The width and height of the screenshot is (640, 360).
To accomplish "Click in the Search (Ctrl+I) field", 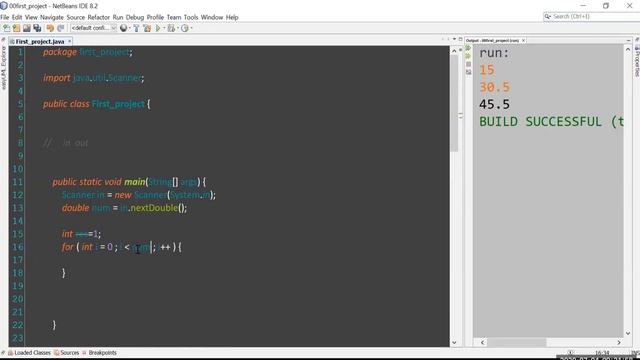I will coord(592,16).
